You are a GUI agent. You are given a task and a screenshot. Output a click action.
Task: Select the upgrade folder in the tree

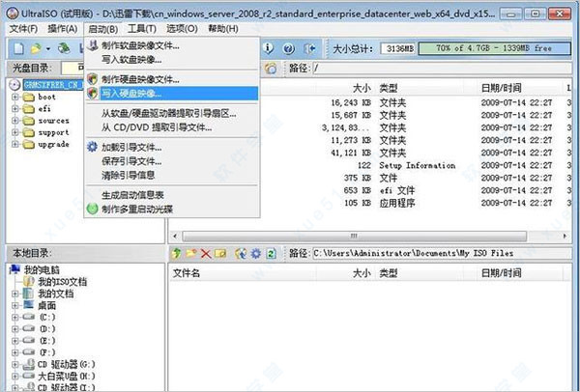coord(54,144)
